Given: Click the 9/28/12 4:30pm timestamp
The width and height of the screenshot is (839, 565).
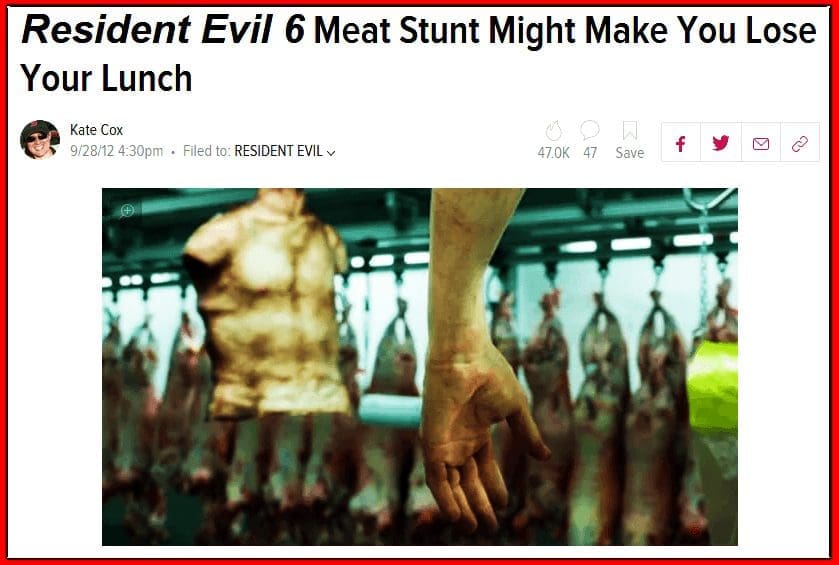Looking at the screenshot, I should (x=117, y=151).
